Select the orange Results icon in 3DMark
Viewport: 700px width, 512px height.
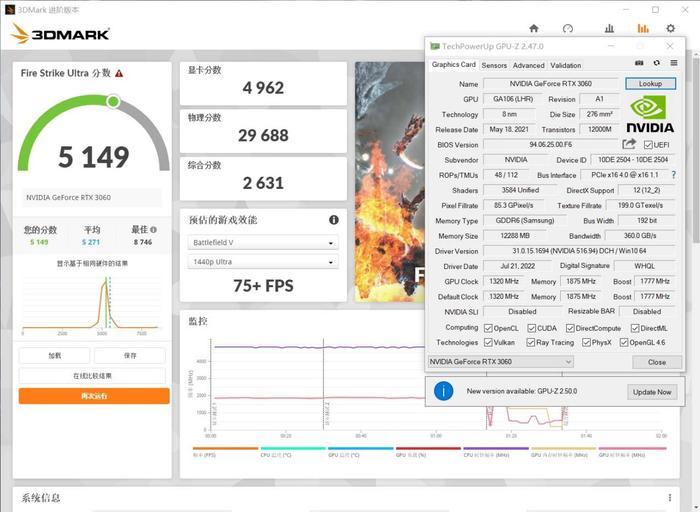tap(643, 29)
